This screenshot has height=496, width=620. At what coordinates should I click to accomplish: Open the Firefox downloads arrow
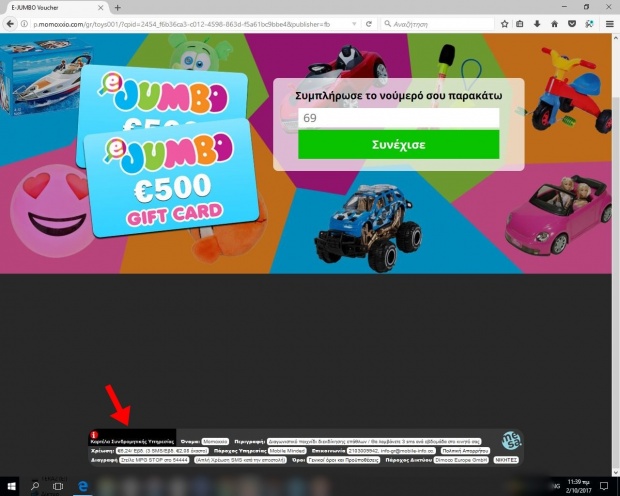pyautogui.click(x=537, y=23)
